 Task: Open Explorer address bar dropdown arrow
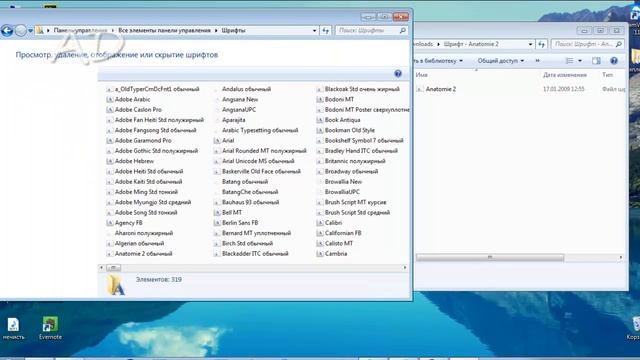tap(530, 44)
